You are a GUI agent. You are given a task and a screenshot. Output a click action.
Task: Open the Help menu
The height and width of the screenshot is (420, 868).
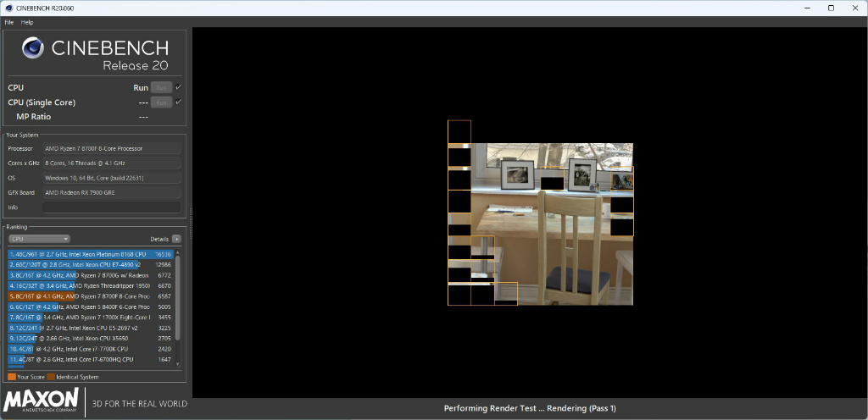tap(27, 22)
